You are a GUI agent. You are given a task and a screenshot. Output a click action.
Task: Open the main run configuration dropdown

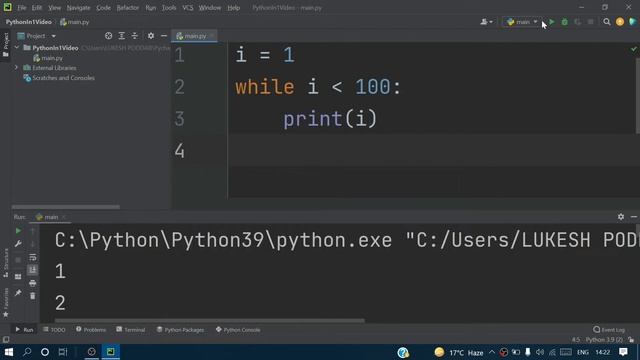[522, 22]
